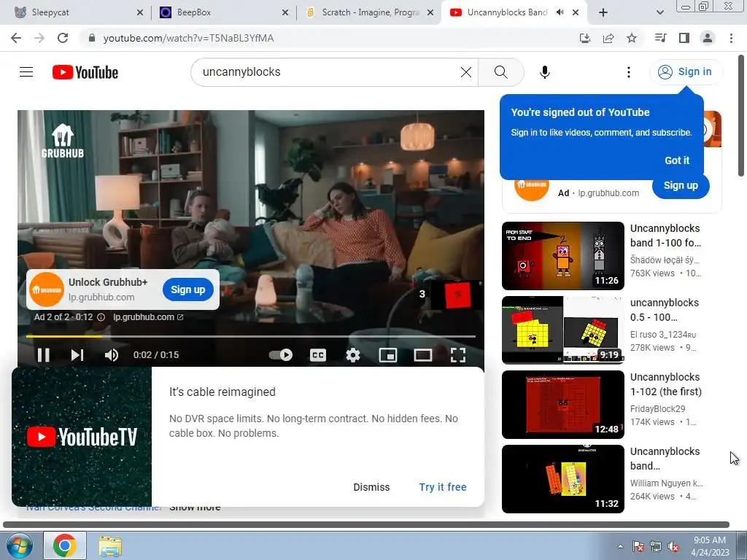Viewport: 747px width, 560px height.
Task: Bookmark this page with the star
Action: tap(631, 38)
